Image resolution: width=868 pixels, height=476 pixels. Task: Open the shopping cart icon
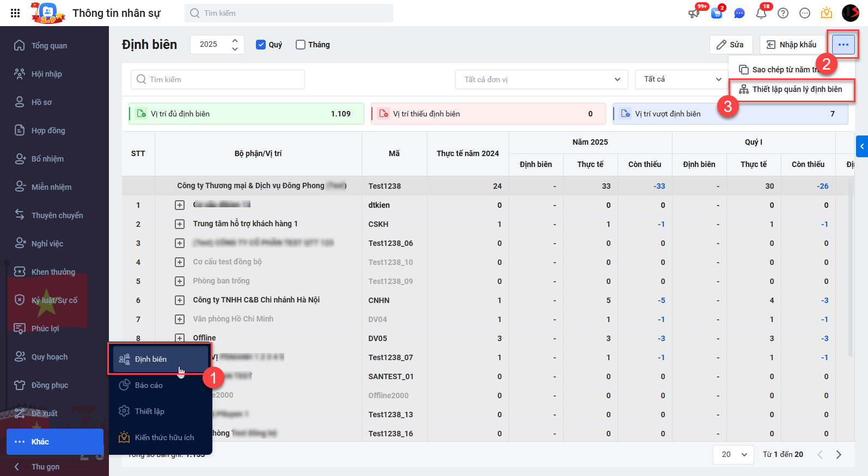click(x=717, y=13)
